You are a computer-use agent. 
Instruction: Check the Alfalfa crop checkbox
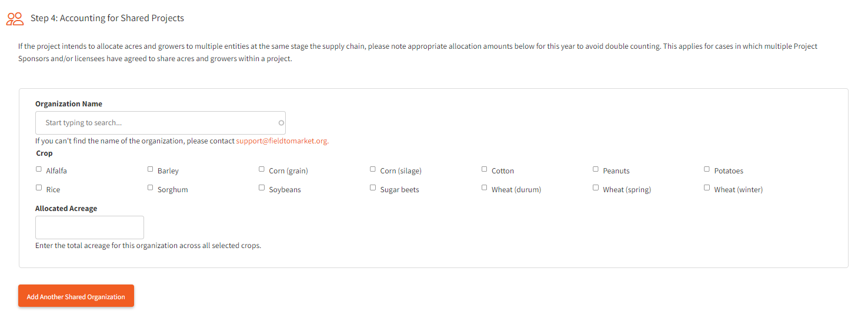coord(39,169)
